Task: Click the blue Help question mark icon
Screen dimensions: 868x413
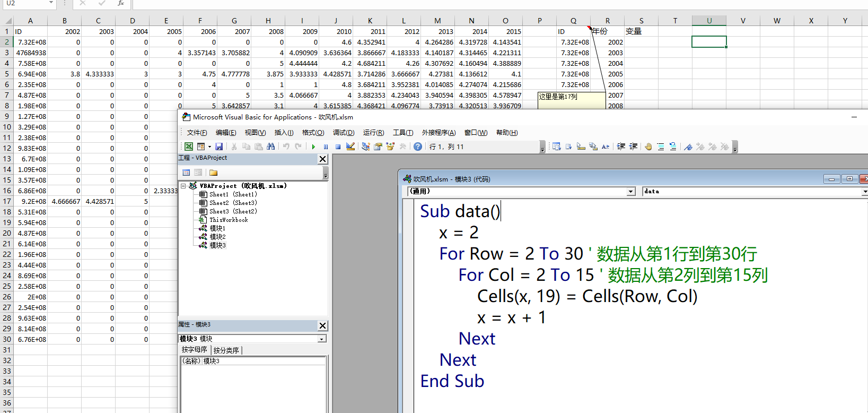Action: pos(418,147)
